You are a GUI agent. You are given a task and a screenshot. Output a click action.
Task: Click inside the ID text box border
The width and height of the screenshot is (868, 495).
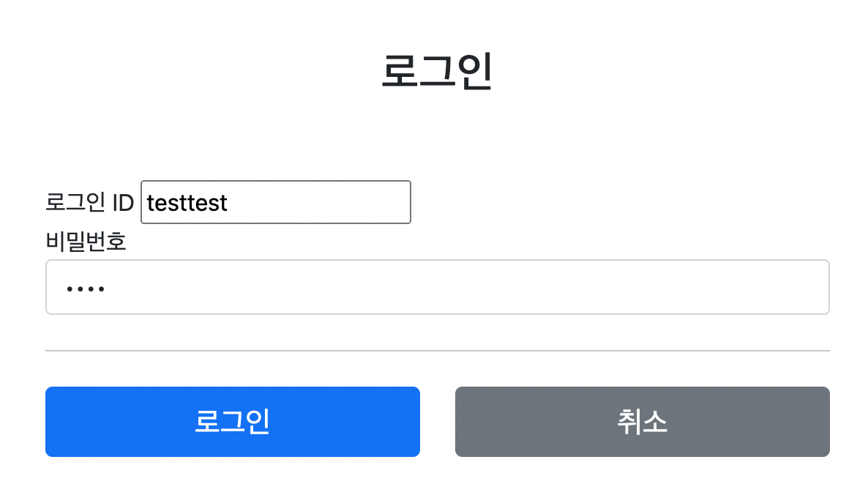click(x=275, y=202)
